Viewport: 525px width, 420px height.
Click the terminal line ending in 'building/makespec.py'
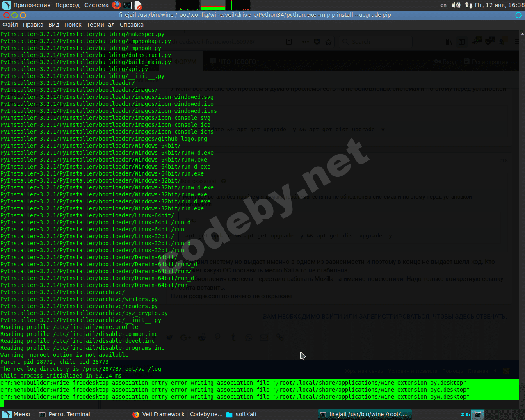point(82,34)
